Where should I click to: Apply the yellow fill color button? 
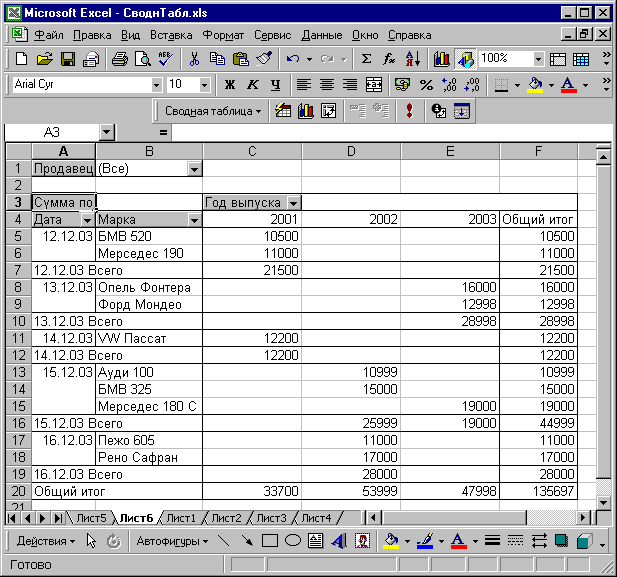tap(535, 85)
